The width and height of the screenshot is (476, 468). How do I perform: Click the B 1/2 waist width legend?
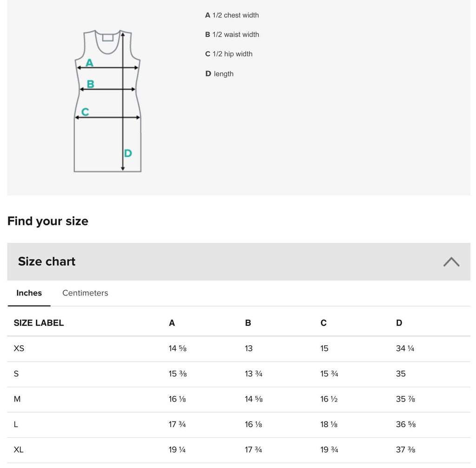pyautogui.click(x=232, y=34)
